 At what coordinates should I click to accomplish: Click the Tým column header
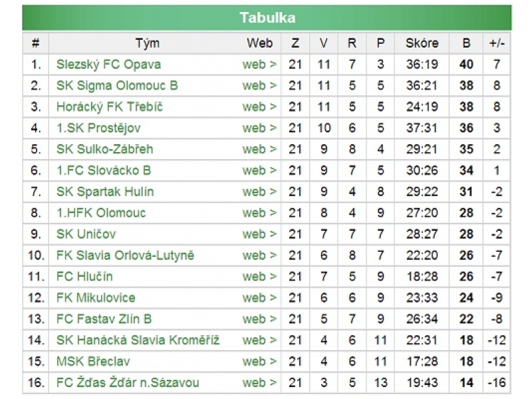tap(147, 43)
